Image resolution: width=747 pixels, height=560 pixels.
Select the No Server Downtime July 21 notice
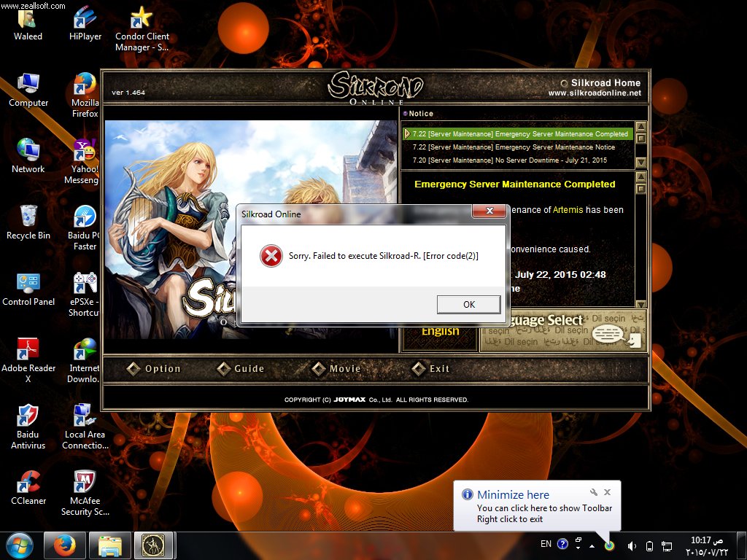[x=510, y=160]
